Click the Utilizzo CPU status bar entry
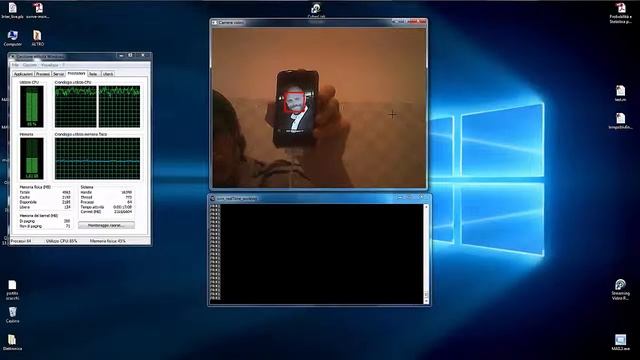Viewport: 640px width, 360px height. tap(61, 241)
